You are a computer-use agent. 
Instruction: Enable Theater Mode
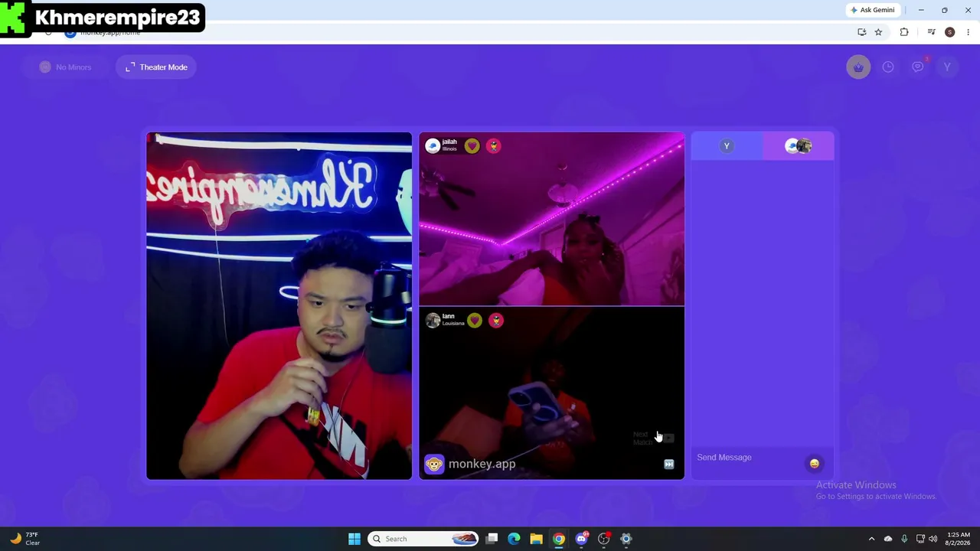[x=156, y=67]
